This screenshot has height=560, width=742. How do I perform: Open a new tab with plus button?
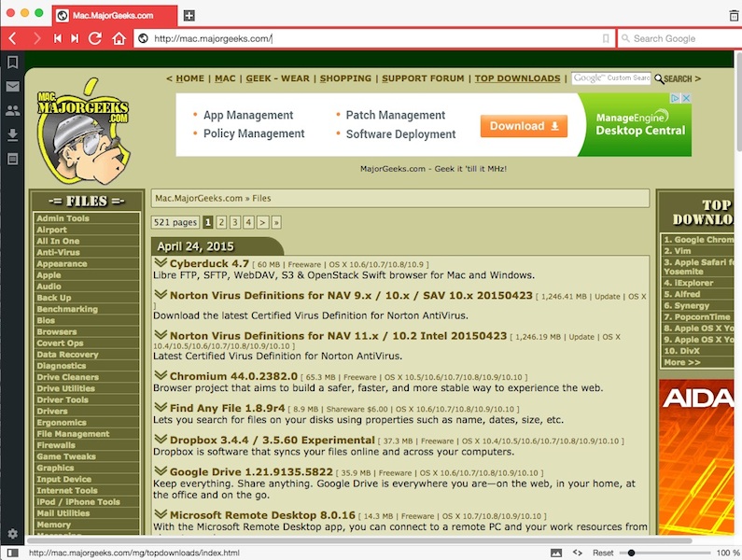(189, 16)
